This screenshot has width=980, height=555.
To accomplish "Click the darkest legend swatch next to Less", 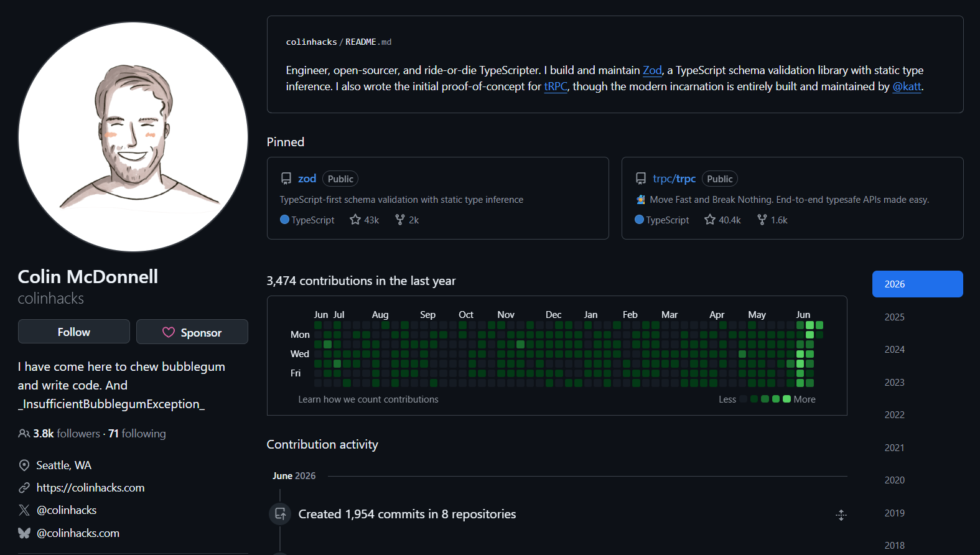I will tap(743, 399).
